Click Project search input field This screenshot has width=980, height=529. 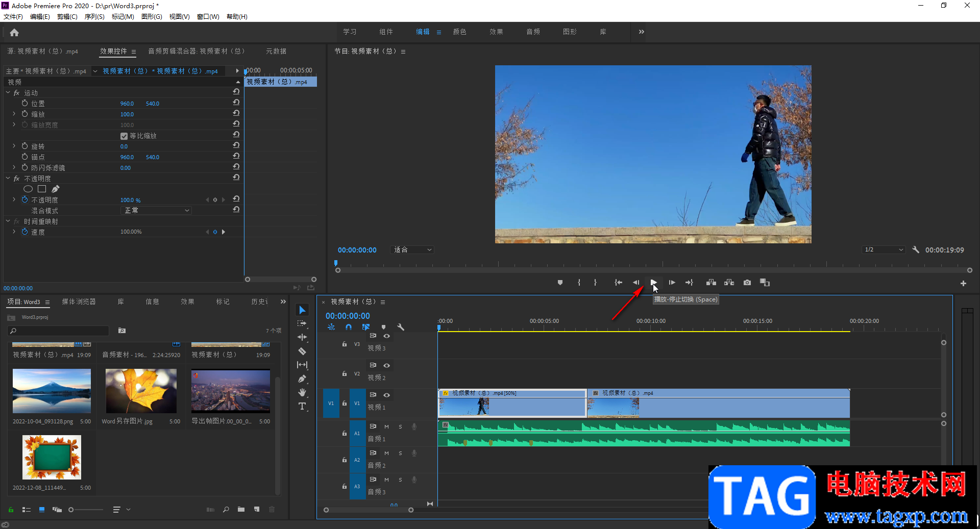pos(59,331)
